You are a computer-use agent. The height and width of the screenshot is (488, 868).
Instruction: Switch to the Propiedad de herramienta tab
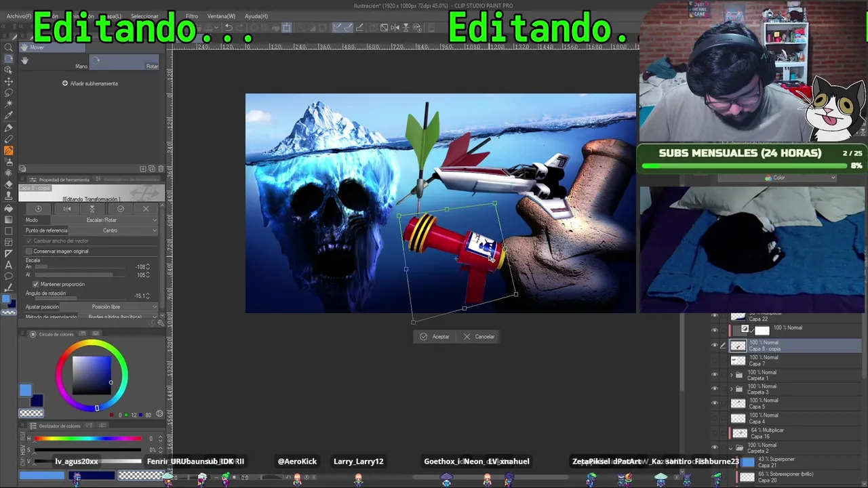(x=59, y=180)
